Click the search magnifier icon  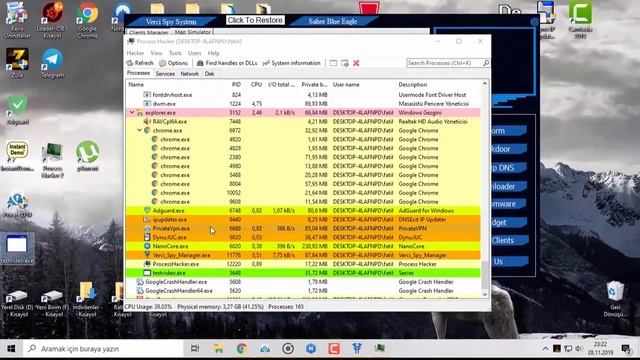coord(486,63)
